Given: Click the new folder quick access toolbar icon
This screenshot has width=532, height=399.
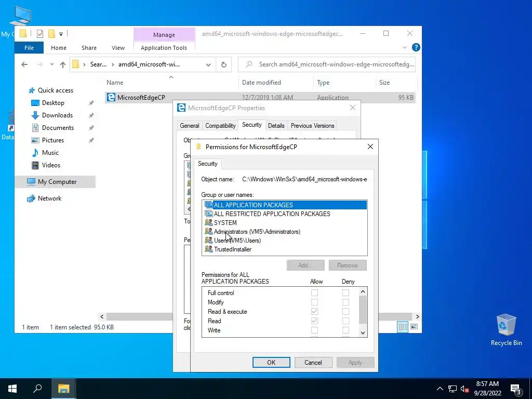Looking at the screenshot, I should point(51,34).
